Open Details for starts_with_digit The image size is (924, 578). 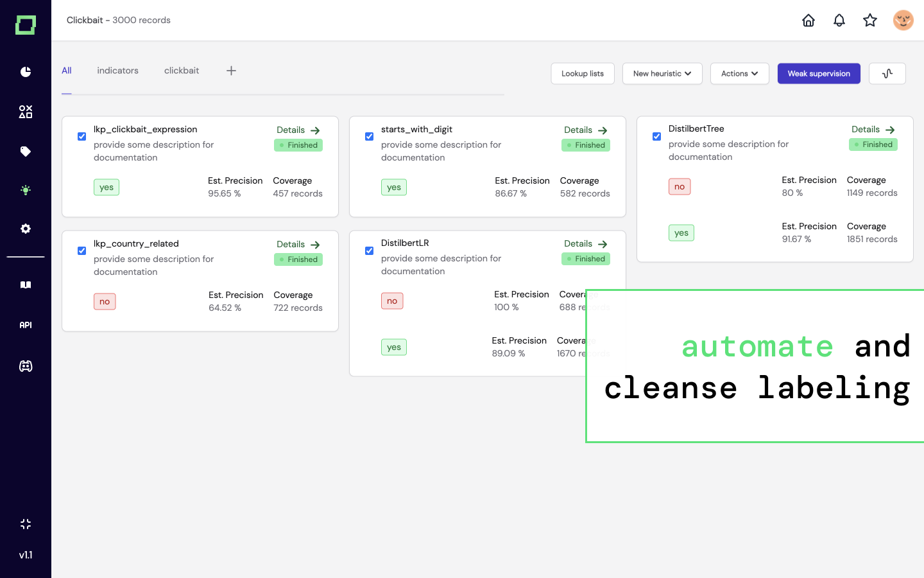[586, 130]
